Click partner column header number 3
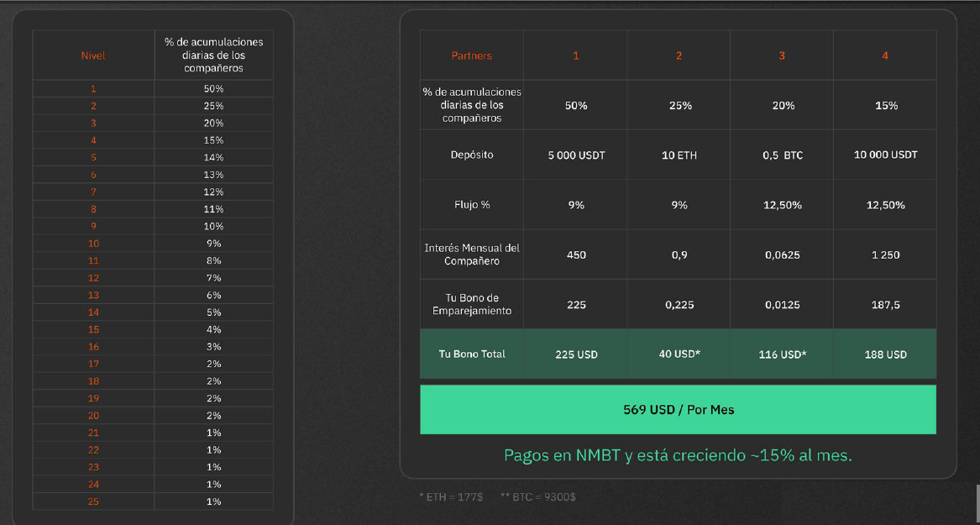The height and width of the screenshot is (525, 980). click(x=783, y=55)
